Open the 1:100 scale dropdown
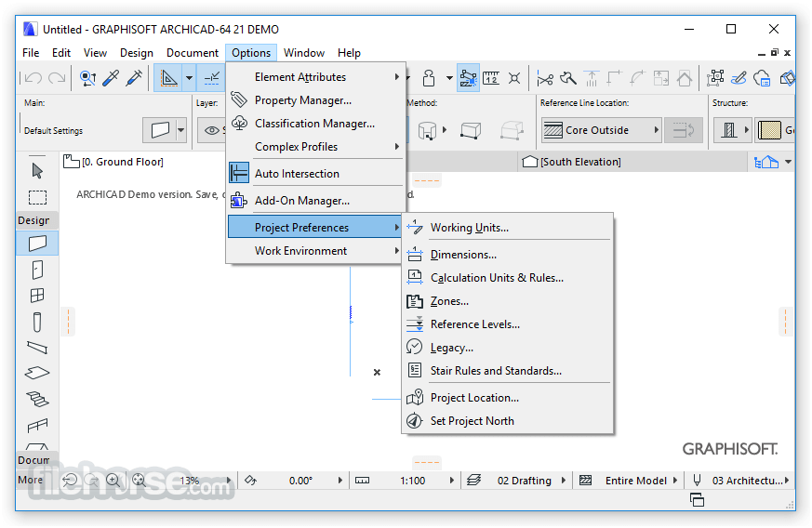Image resolution: width=812 pixels, height=528 pixels. point(451,481)
